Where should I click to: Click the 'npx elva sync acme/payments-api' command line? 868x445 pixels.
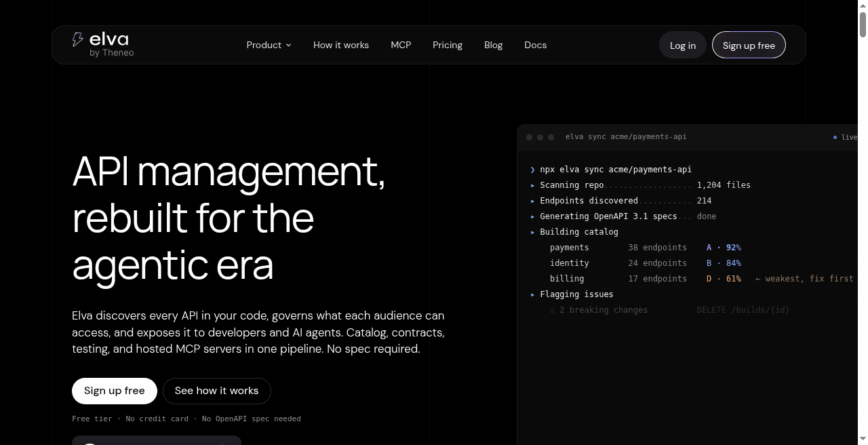(x=611, y=170)
